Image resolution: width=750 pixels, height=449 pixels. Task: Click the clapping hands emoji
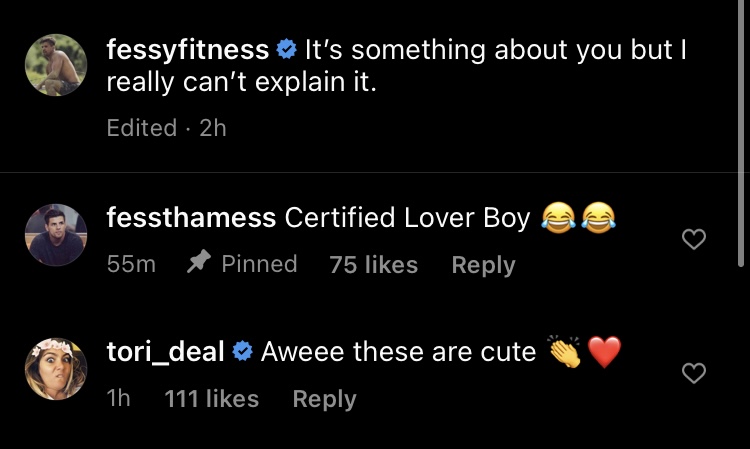pyautogui.click(x=565, y=351)
